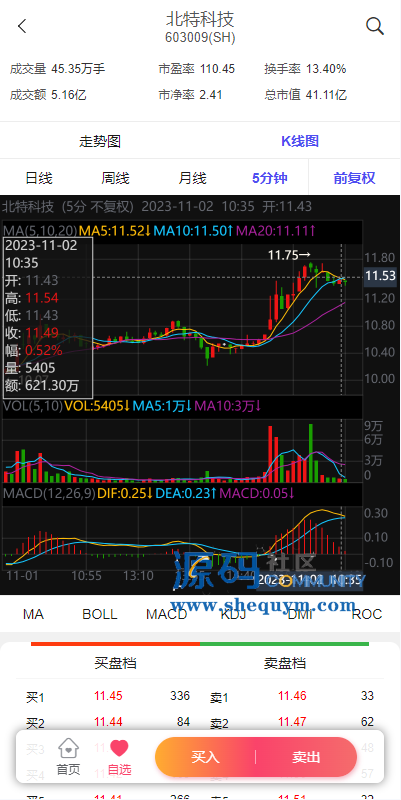Choose the 周线 period
The height and width of the screenshot is (800, 401).
pos(115,178)
